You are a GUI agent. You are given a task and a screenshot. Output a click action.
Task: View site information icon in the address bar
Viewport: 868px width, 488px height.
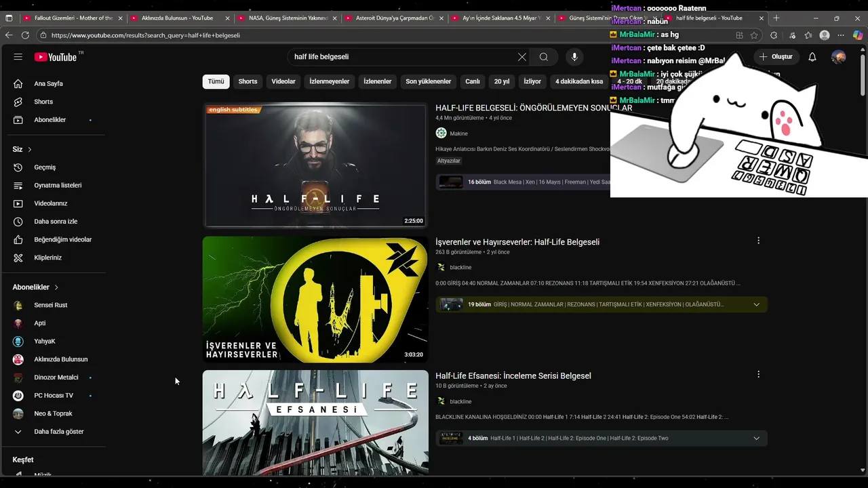pos(43,35)
